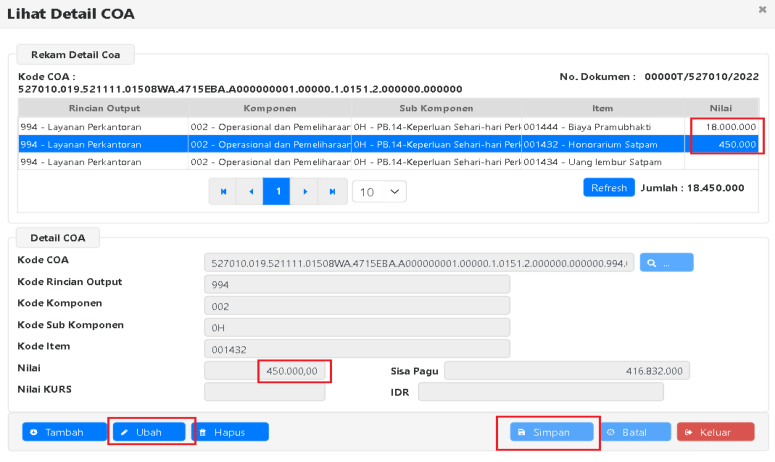Select page 1 in pagination

coord(277,191)
